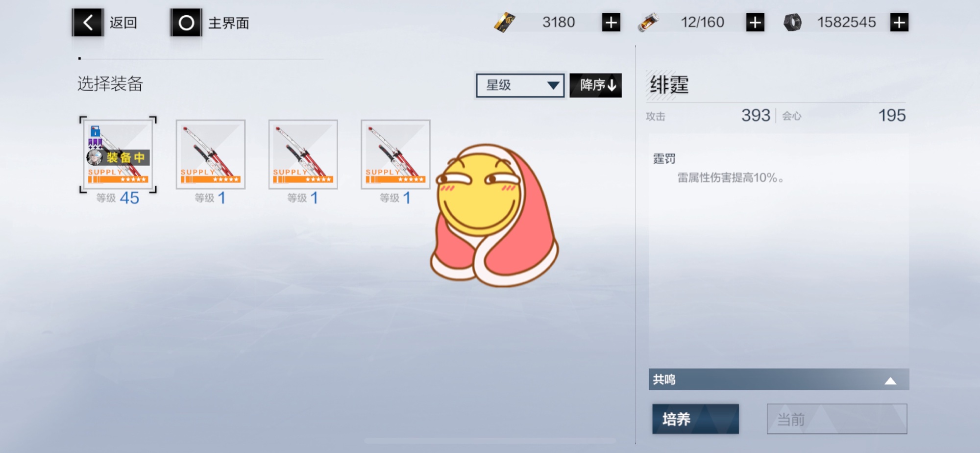The width and height of the screenshot is (980, 453).
Task: Click the hex nut currency icon
Action: [x=792, y=23]
